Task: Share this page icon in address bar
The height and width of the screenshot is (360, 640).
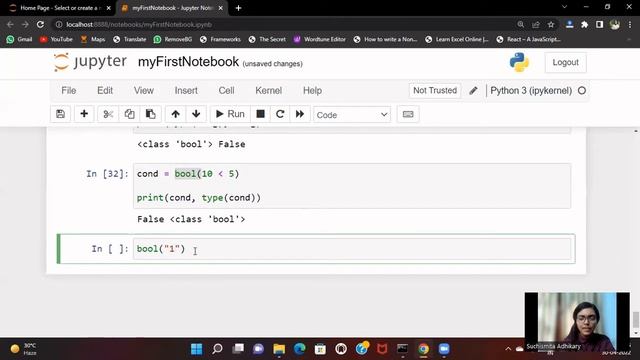Action: (536, 24)
